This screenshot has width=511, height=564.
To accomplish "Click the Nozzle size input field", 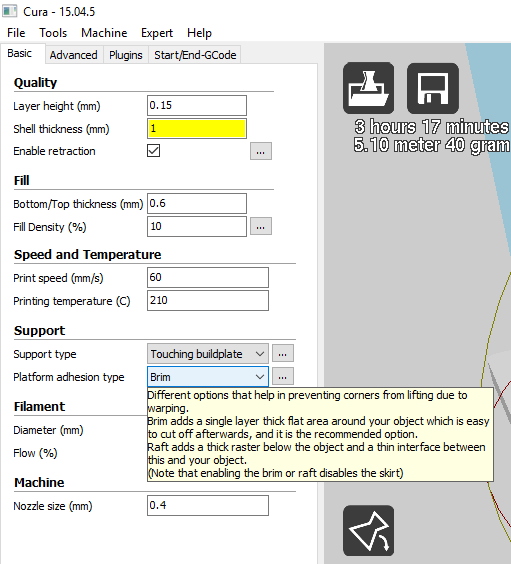I will point(207,505).
